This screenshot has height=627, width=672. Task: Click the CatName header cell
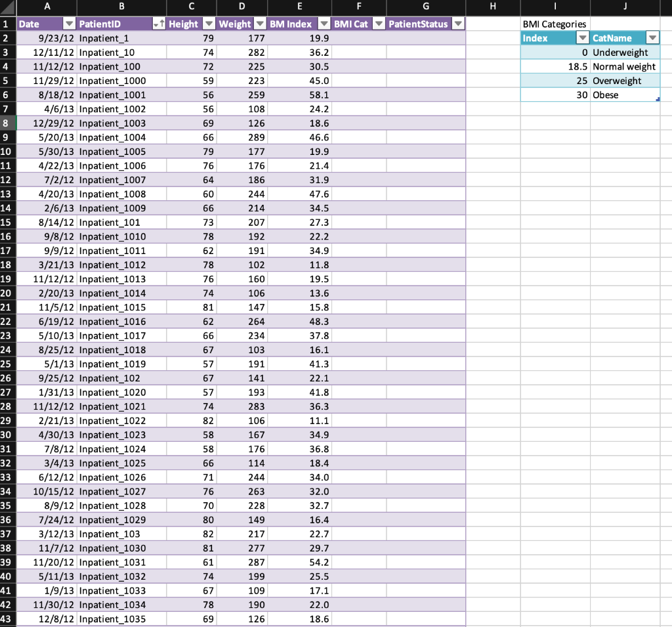[625, 38]
